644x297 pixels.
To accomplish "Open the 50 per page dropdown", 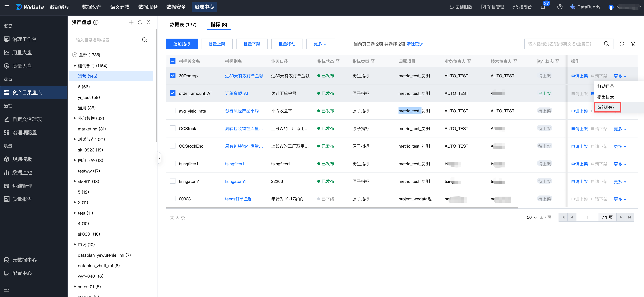I will tap(532, 217).
